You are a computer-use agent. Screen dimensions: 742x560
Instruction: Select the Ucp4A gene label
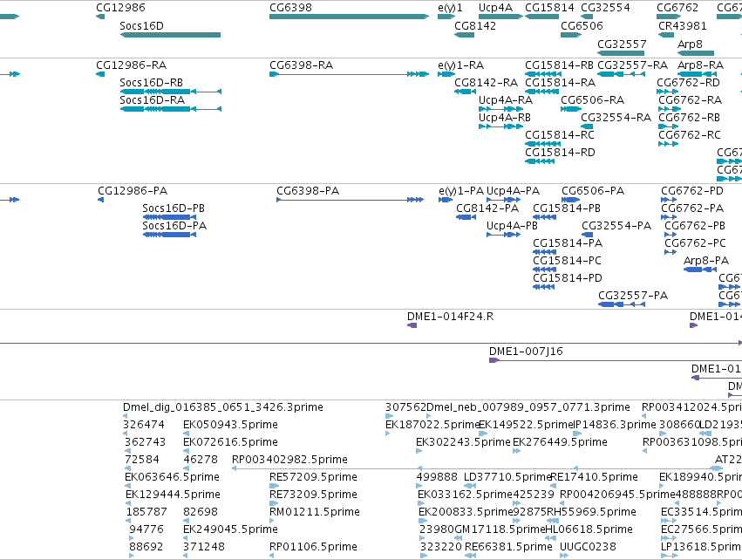(495, 8)
